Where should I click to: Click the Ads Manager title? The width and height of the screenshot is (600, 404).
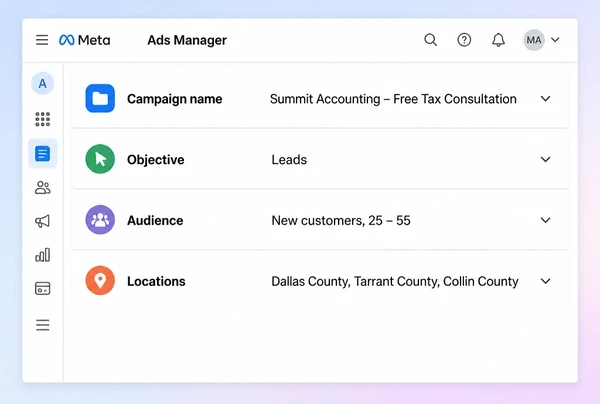pyautogui.click(x=187, y=40)
